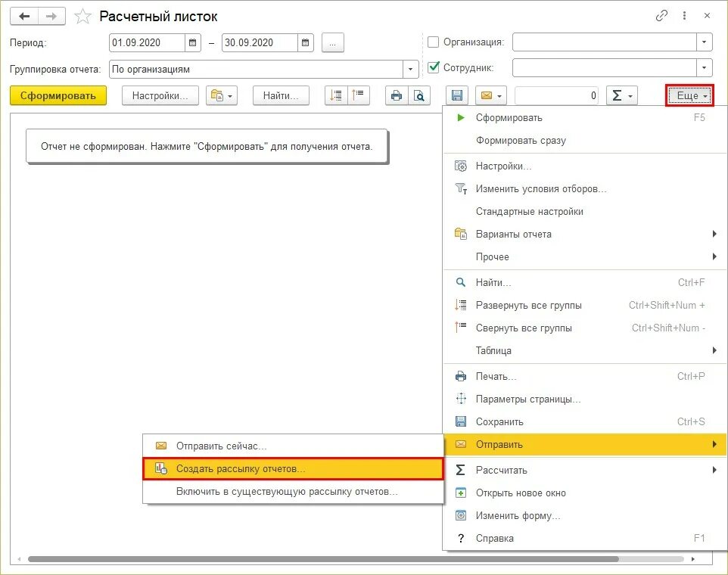This screenshot has width=728, height=575.
Task: Go back with the left arrow button
Action: click(x=24, y=17)
